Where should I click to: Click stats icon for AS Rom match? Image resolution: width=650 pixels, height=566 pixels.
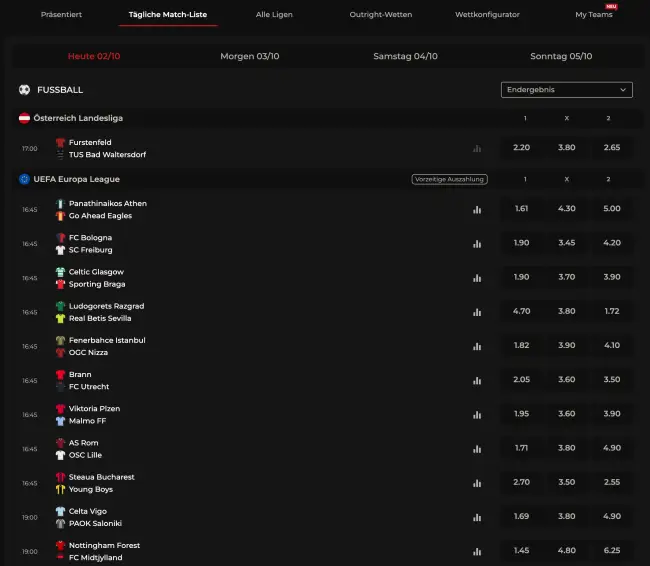[x=477, y=449]
